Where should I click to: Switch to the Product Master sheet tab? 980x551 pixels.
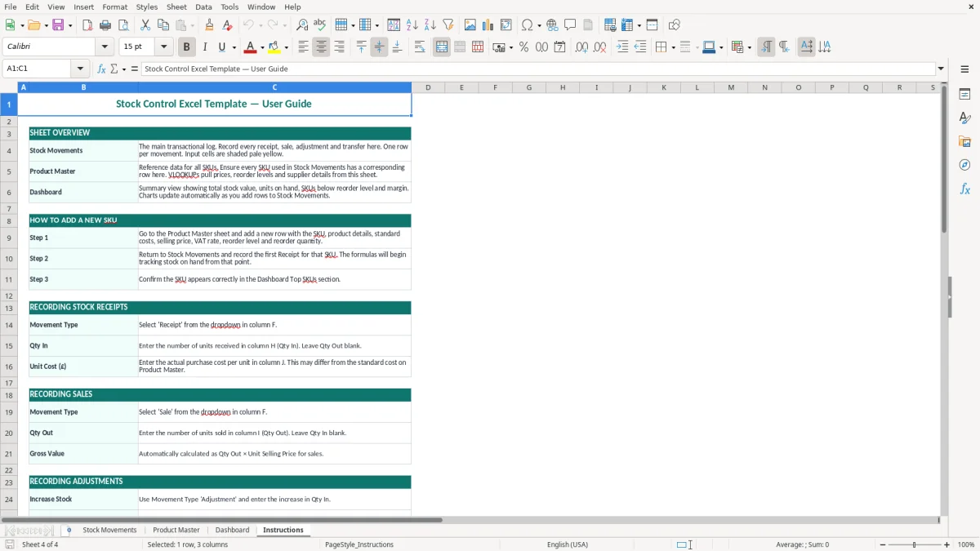[x=176, y=530]
